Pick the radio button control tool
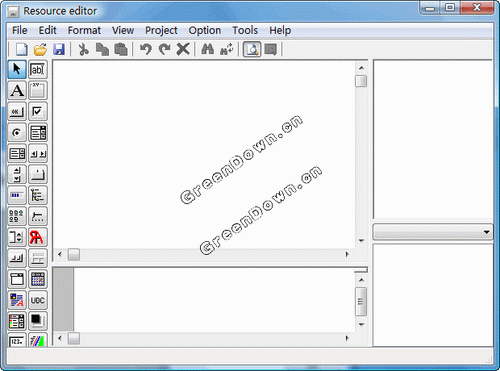The height and width of the screenshot is (371, 500). point(17,132)
